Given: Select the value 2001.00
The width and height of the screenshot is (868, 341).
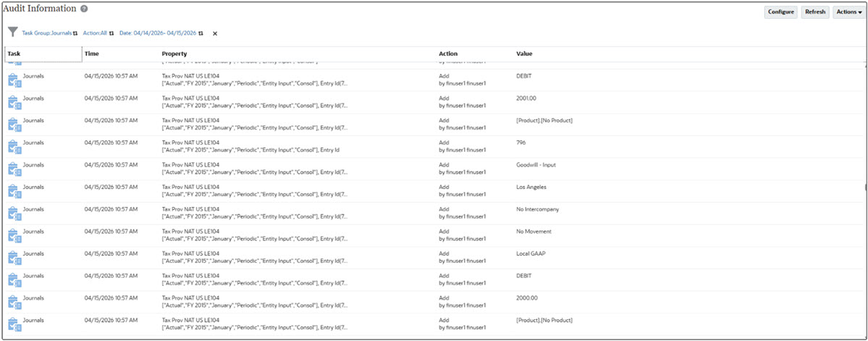Looking at the screenshot, I should (x=526, y=98).
